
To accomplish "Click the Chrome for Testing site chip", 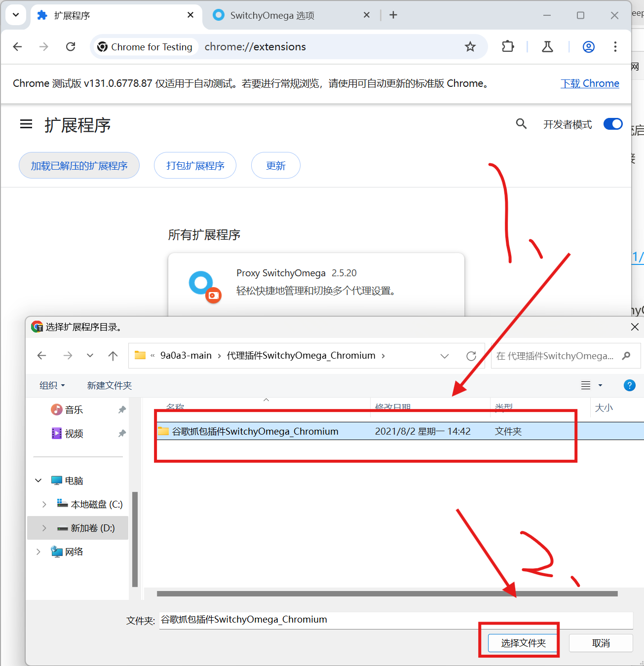I will coord(145,47).
